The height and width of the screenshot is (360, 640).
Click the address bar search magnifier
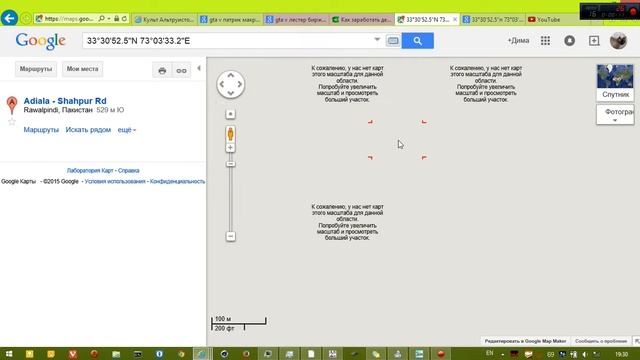click(x=102, y=19)
